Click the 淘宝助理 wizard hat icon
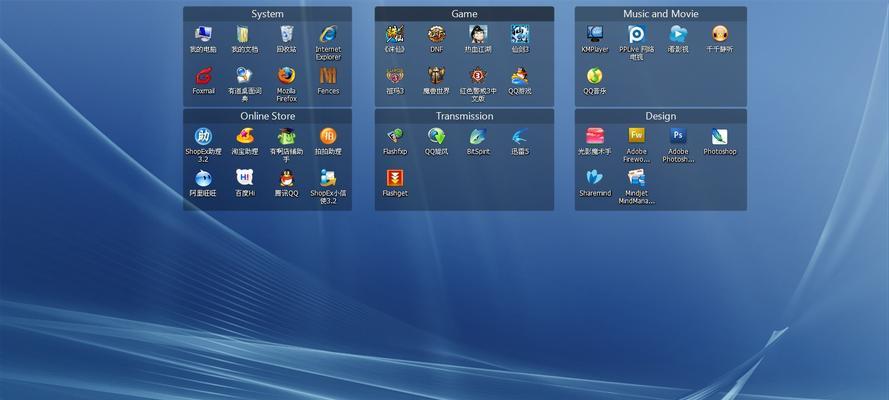The image size is (889, 400). tap(244, 137)
